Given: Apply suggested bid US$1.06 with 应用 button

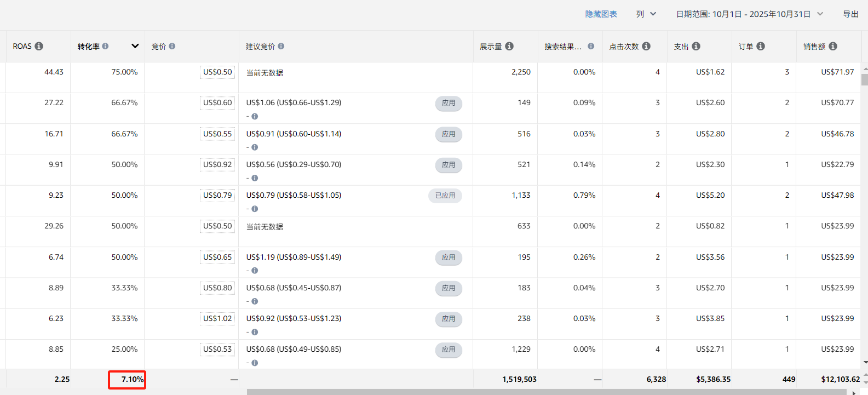Looking at the screenshot, I should pos(449,103).
